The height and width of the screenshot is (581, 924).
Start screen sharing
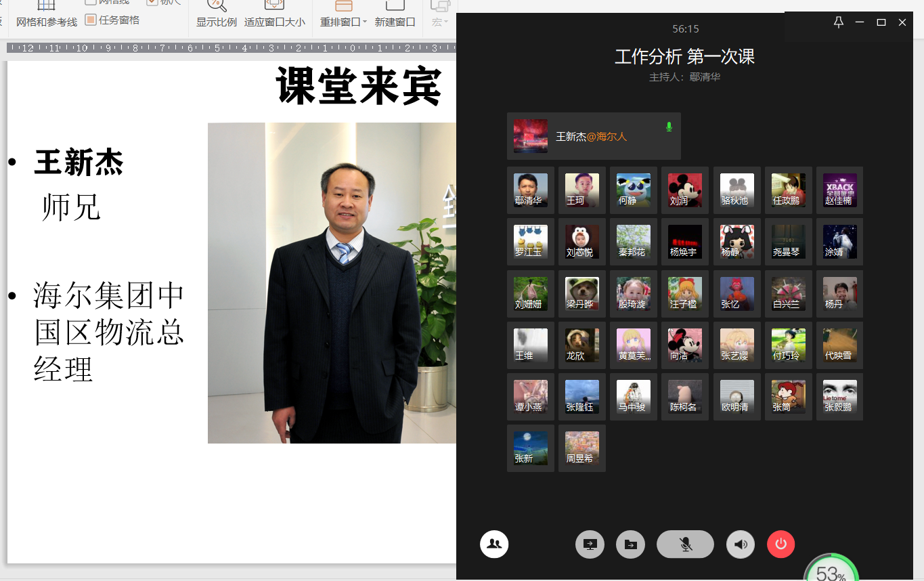590,544
